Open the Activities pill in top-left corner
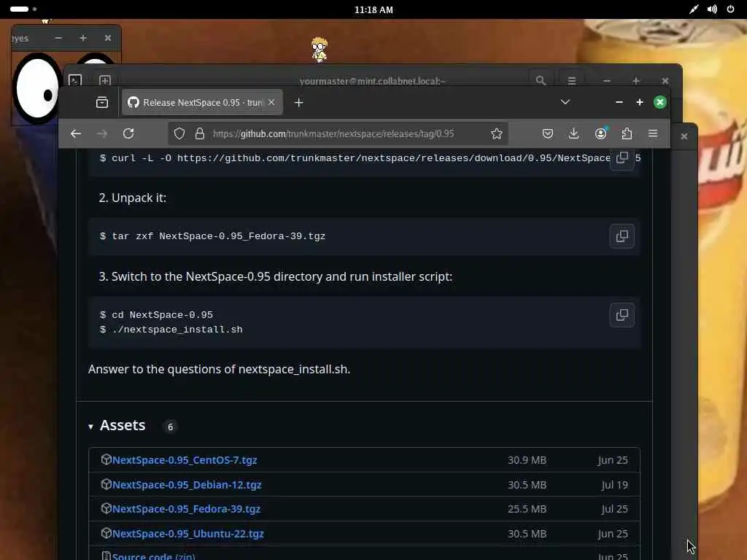Screen dimensions: 747x560 pos(19,9)
